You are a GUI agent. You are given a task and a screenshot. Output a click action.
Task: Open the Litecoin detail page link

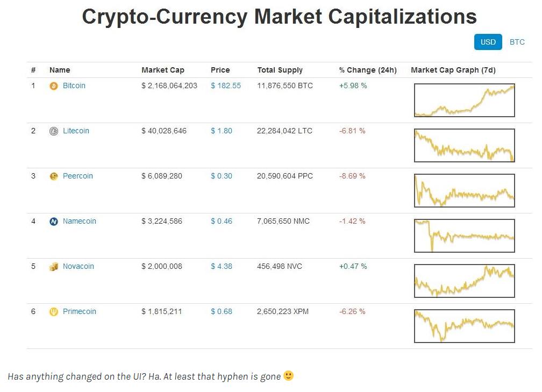tap(76, 131)
